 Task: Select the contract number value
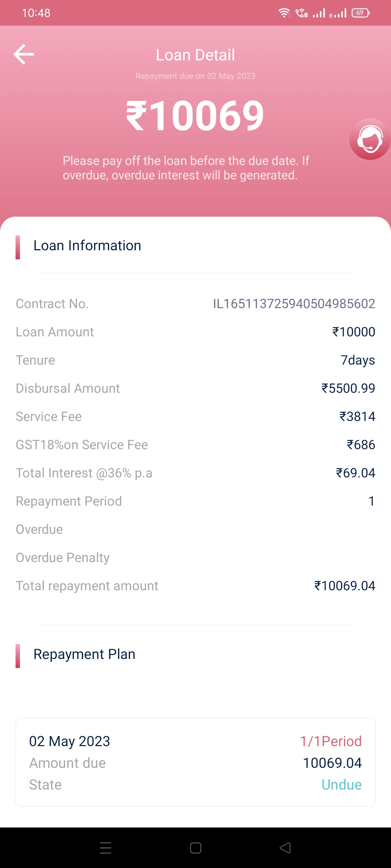[294, 304]
